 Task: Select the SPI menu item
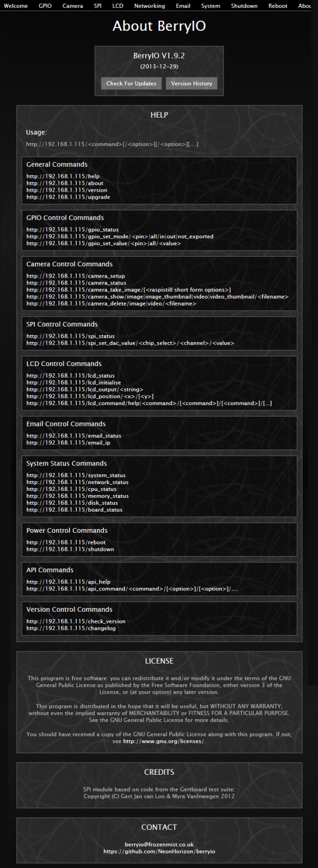[x=98, y=6]
